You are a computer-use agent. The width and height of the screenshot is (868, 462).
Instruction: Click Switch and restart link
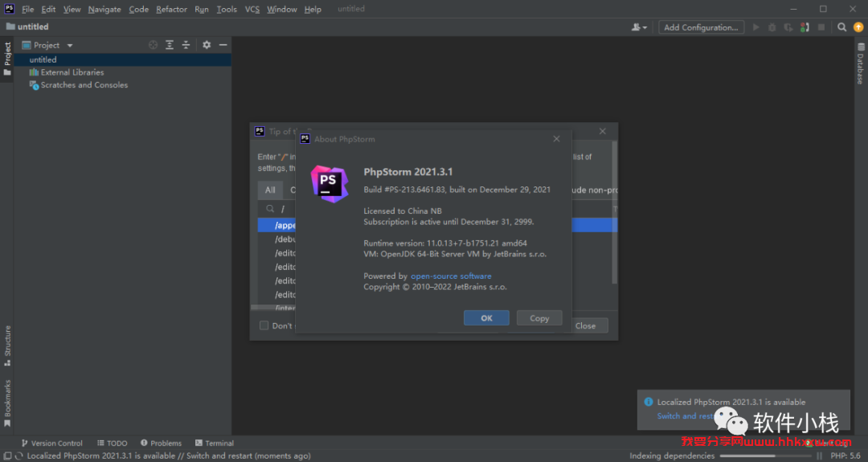tap(685, 416)
